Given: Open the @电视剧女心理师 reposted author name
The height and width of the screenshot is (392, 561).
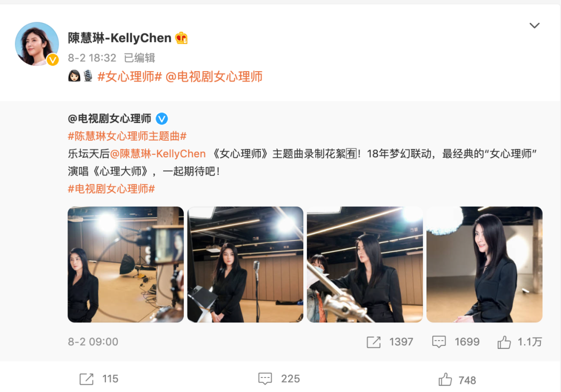Looking at the screenshot, I should 110,118.
